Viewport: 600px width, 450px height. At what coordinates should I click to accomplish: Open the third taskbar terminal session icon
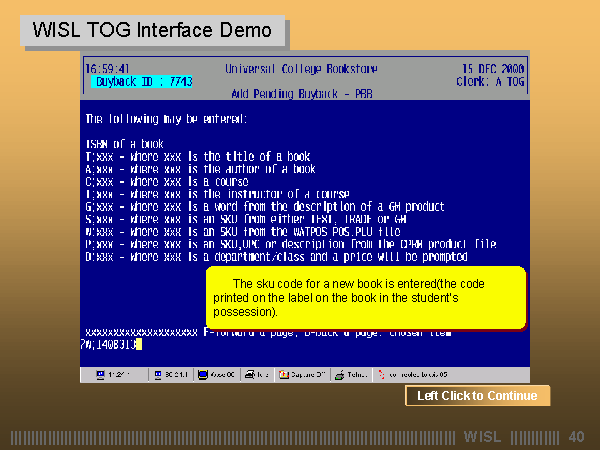pyautogui.click(x=204, y=375)
